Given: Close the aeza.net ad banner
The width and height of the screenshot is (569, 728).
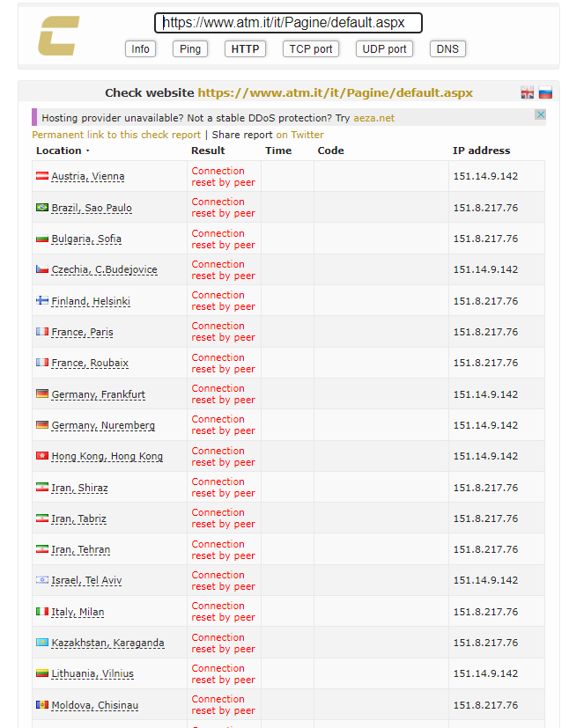Looking at the screenshot, I should tap(540, 115).
